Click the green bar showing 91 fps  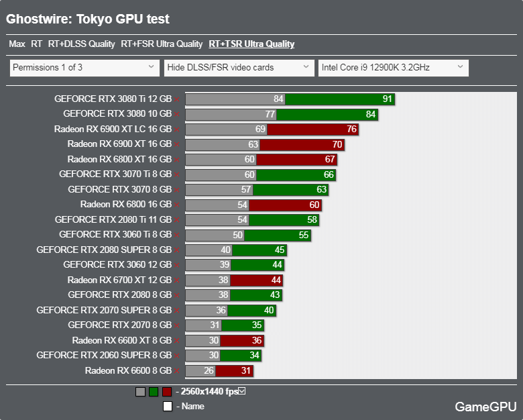(x=340, y=99)
